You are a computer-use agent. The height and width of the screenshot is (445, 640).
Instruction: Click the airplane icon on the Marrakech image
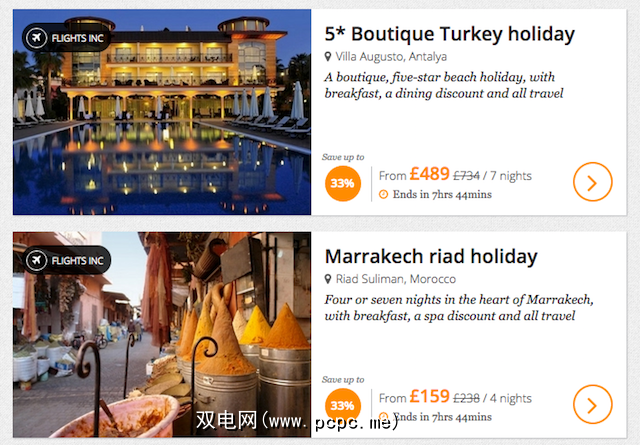pos(36,260)
